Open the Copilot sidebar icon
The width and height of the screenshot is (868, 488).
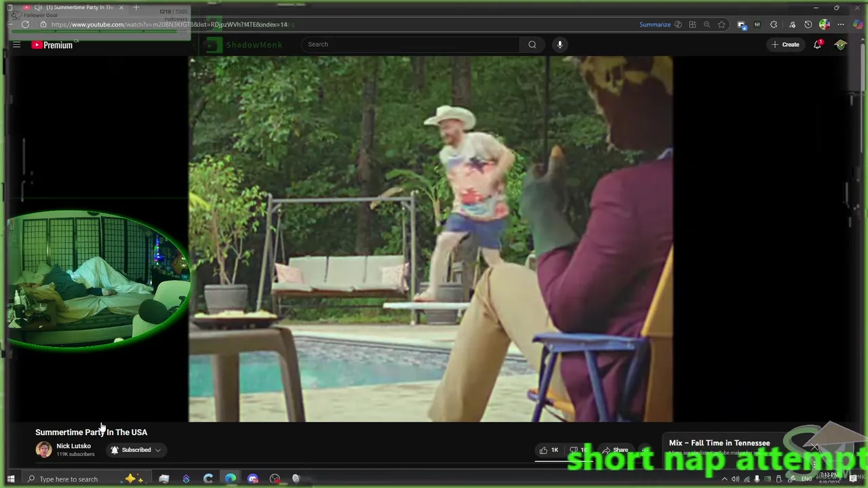pyautogui.click(x=858, y=24)
